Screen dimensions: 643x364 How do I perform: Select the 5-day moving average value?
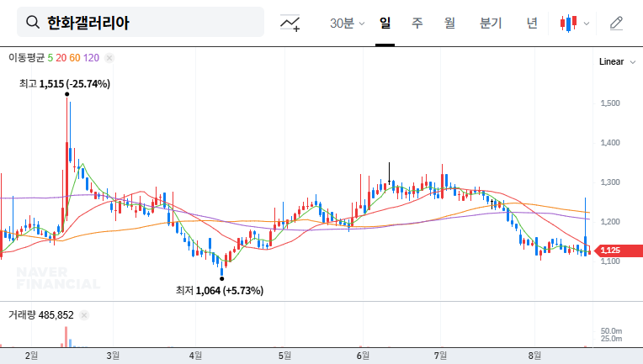tap(50, 58)
